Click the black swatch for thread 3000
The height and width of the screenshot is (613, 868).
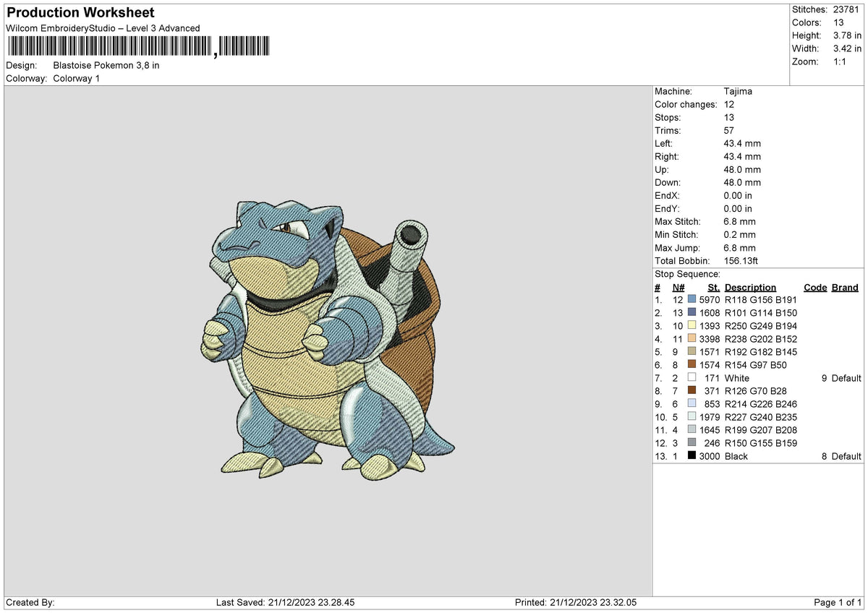[692, 455]
